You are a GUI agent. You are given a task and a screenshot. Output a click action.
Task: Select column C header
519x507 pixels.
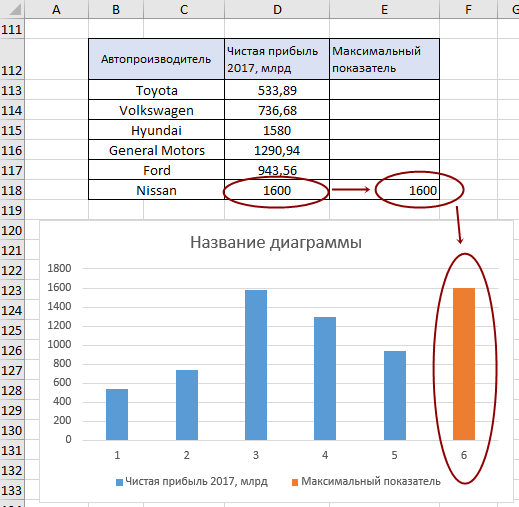click(x=184, y=9)
